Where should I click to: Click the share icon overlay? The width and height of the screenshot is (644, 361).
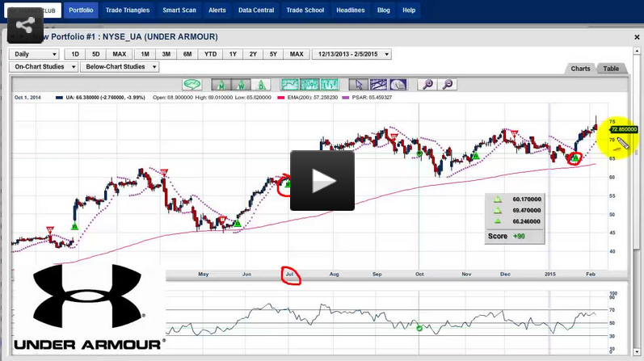coord(25,26)
